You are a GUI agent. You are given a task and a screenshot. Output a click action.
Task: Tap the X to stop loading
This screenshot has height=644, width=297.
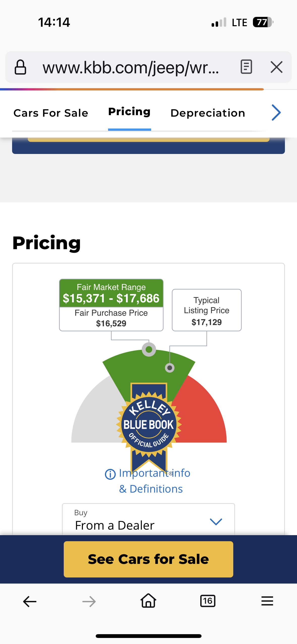pyautogui.click(x=276, y=67)
